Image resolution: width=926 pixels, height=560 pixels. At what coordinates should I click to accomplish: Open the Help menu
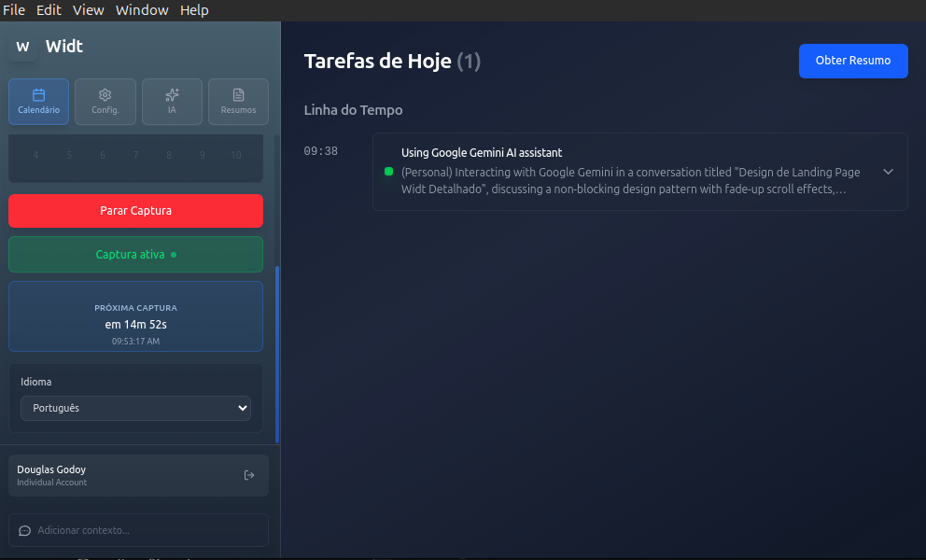click(x=194, y=10)
